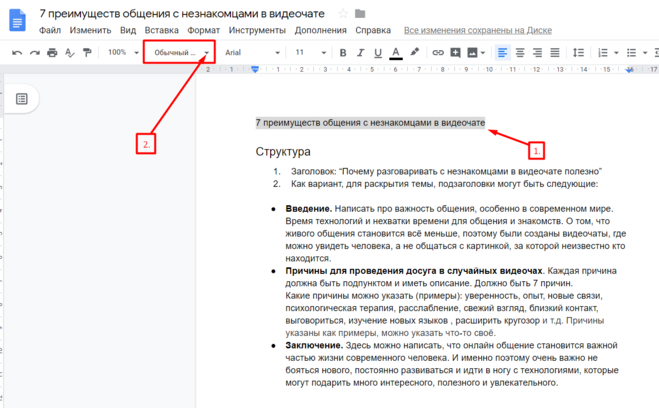Click the Undo arrow in toolbar
Screen dimensions: 659x408
point(17,52)
